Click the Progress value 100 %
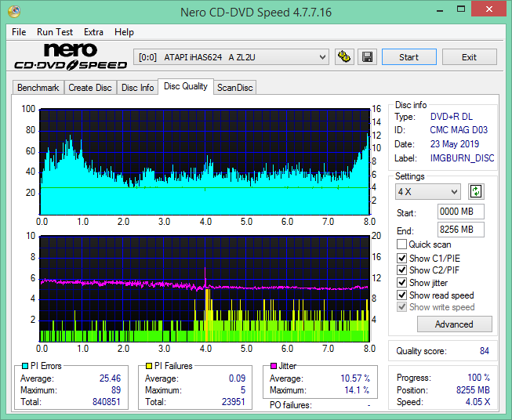This screenshot has height=420, width=512. click(479, 378)
